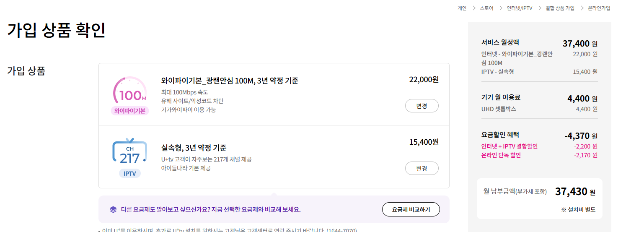Click the 100M speed gauge icon

tap(130, 91)
